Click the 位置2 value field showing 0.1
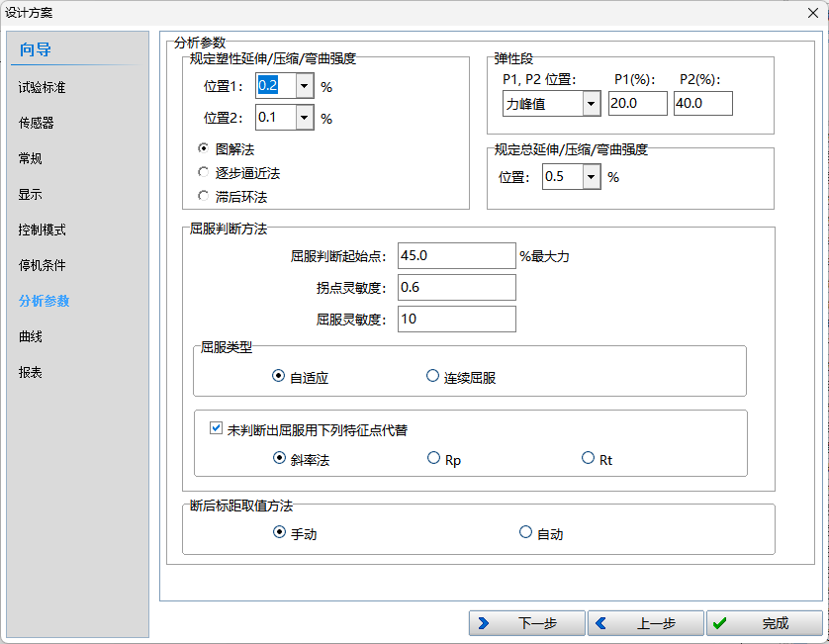The height and width of the screenshot is (644, 829). coord(275,118)
